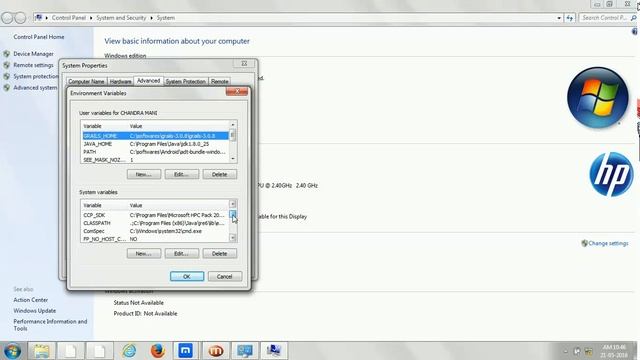The width and height of the screenshot is (640, 360).
Task: Click the Change settings link
Action: coord(608,243)
